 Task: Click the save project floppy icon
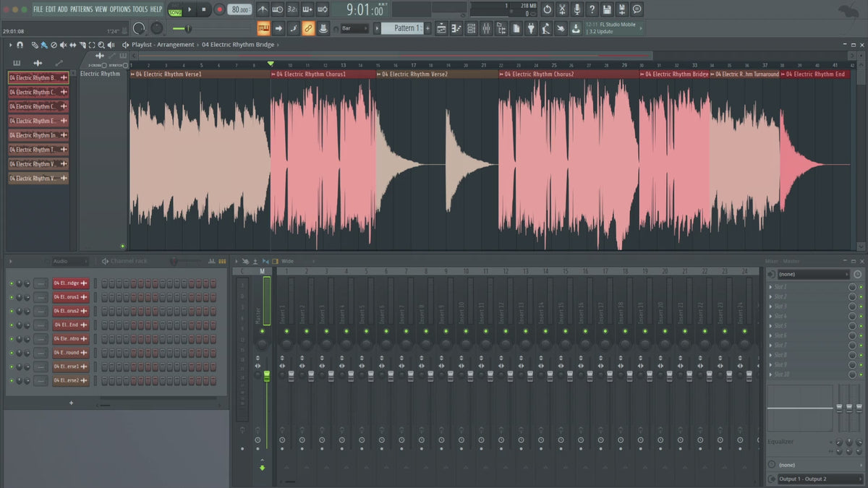pos(607,9)
